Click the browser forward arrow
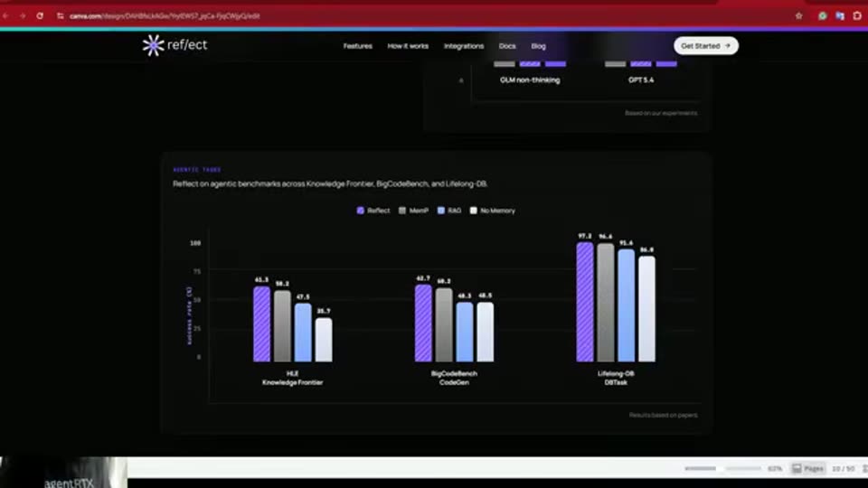The image size is (868, 488). point(23,16)
